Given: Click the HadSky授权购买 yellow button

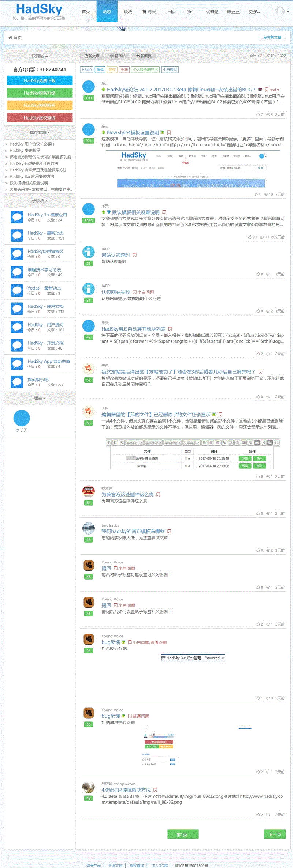Looking at the screenshot, I should click(40, 105).
